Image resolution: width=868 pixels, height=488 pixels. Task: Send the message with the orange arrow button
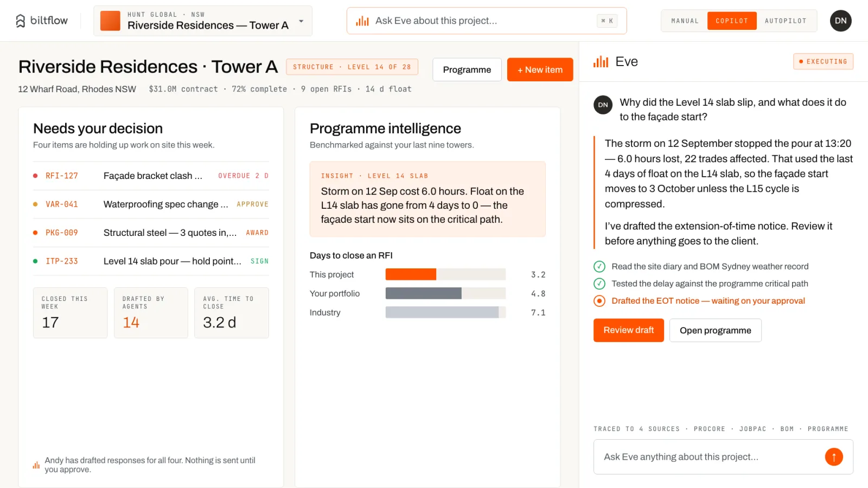coord(834,457)
